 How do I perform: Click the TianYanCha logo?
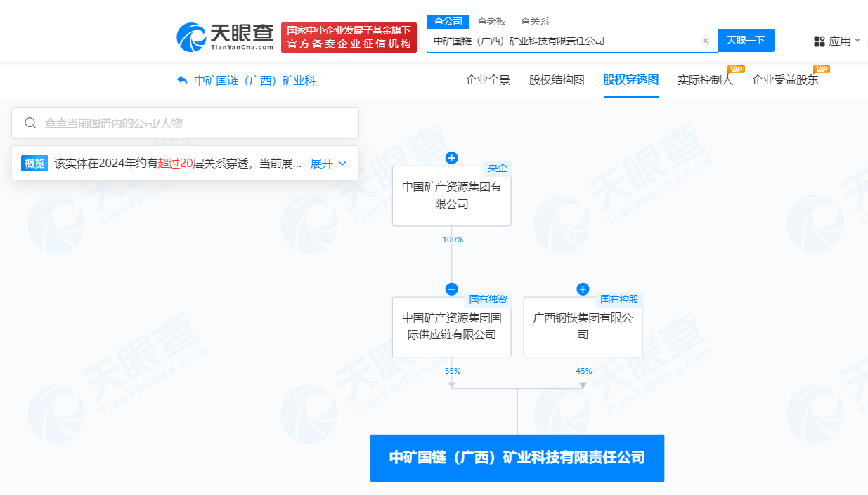(x=225, y=37)
